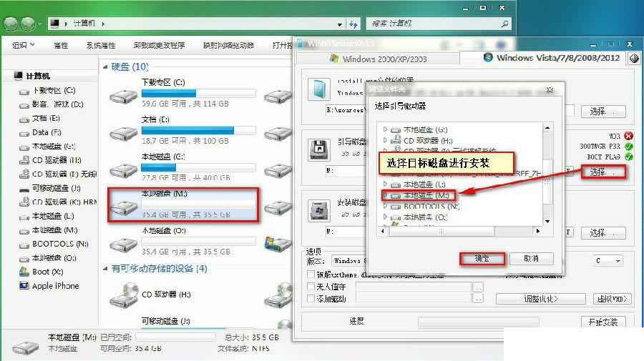The height and width of the screenshot is (361, 644).
Task: Switch to Windows Vista/7/8/2008/2012 tab
Action: point(543,58)
